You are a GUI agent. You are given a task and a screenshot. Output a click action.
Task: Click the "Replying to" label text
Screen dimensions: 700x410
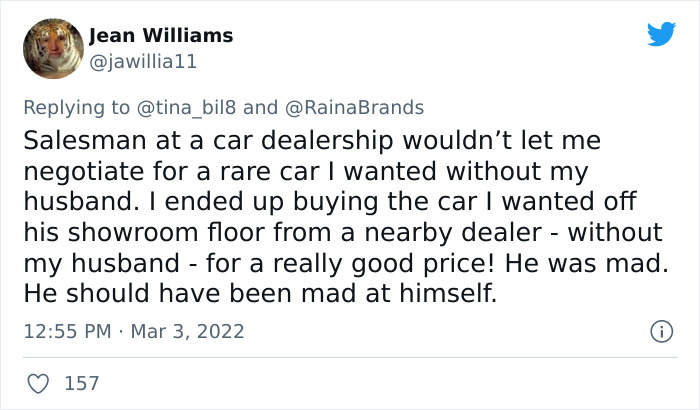[x=75, y=107]
